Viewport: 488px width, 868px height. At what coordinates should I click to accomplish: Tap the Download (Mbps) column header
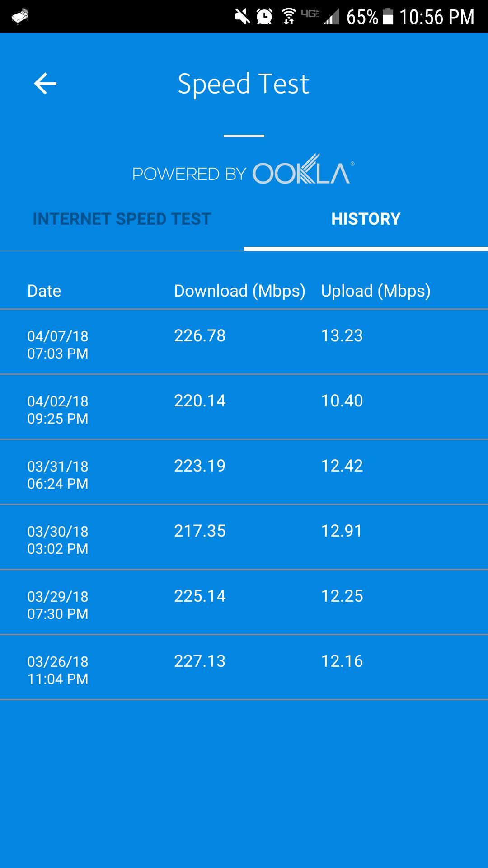(240, 291)
